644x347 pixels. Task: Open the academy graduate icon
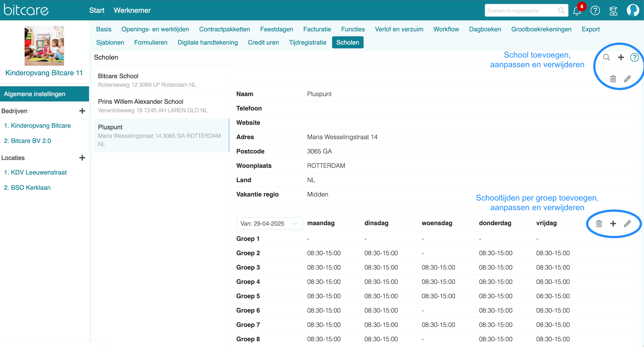pyautogui.click(x=613, y=11)
